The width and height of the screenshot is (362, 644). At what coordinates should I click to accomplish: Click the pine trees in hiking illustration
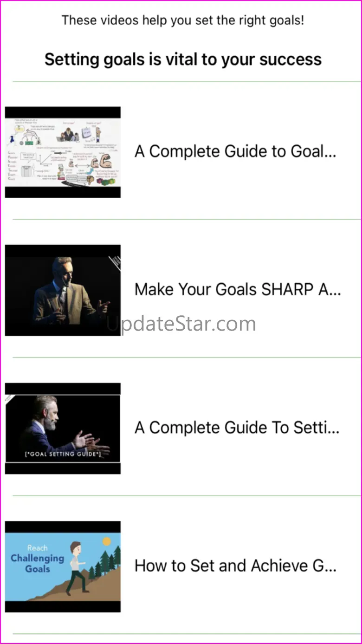click(x=105, y=562)
